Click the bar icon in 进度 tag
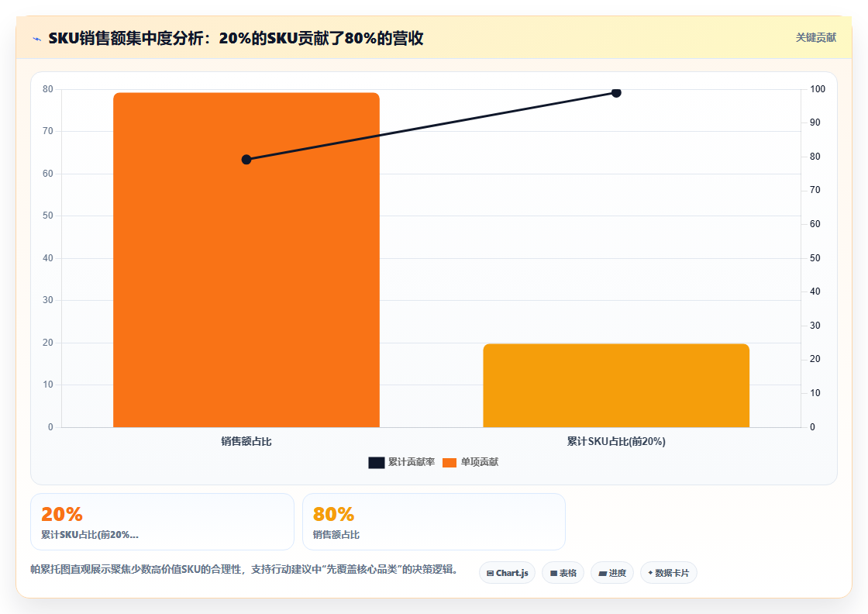 603,574
